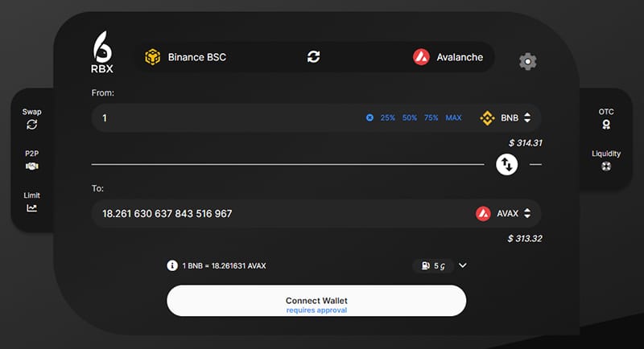Select the 5g gas price pill

(433, 265)
